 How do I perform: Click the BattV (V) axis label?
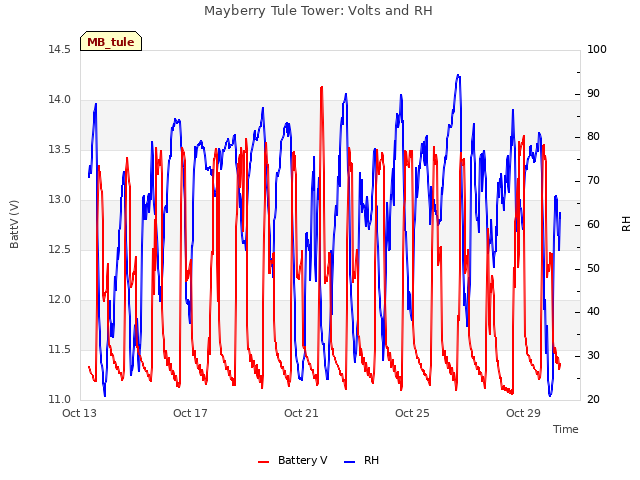click(x=14, y=224)
